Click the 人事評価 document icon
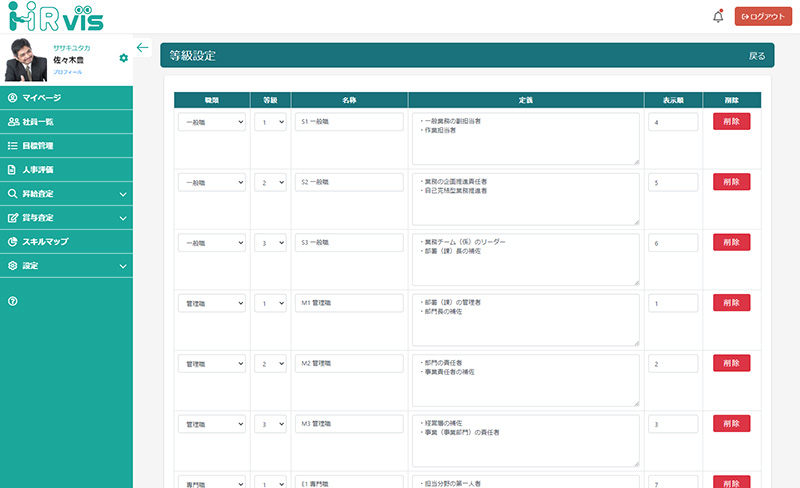800x488 pixels. [x=12, y=169]
